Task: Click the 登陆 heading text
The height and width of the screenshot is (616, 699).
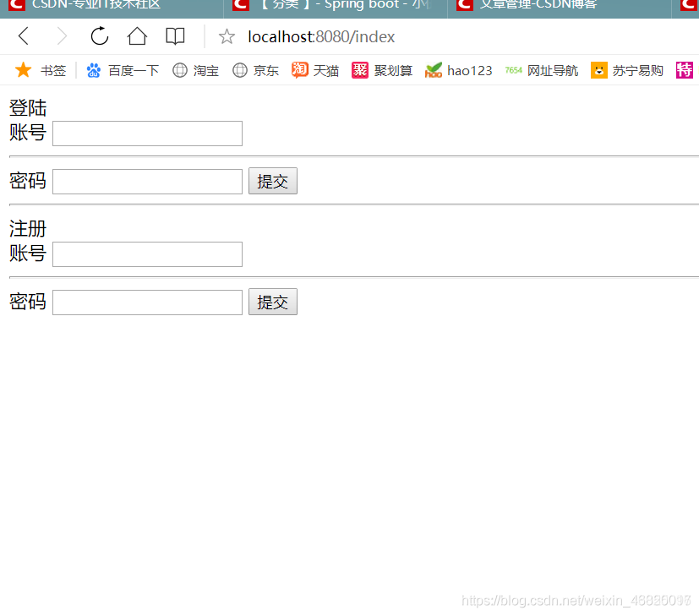Action: pyautogui.click(x=28, y=108)
